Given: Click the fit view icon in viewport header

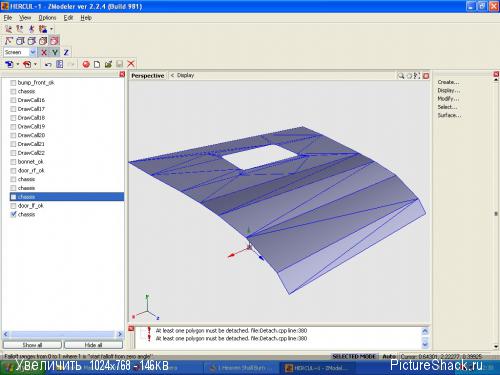Looking at the screenshot, I should pyautogui.click(x=417, y=76).
